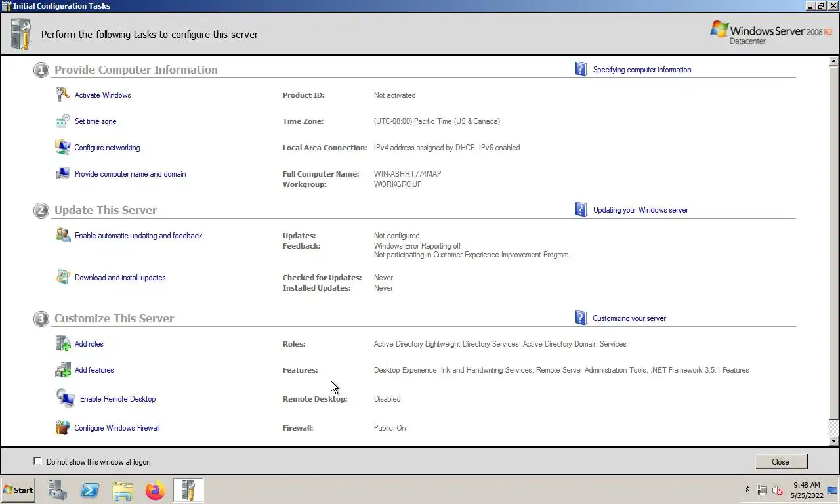This screenshot has height=504, width=840.
Task: Open the Configure Windows Firewall link
Action: tap(117, 428)
